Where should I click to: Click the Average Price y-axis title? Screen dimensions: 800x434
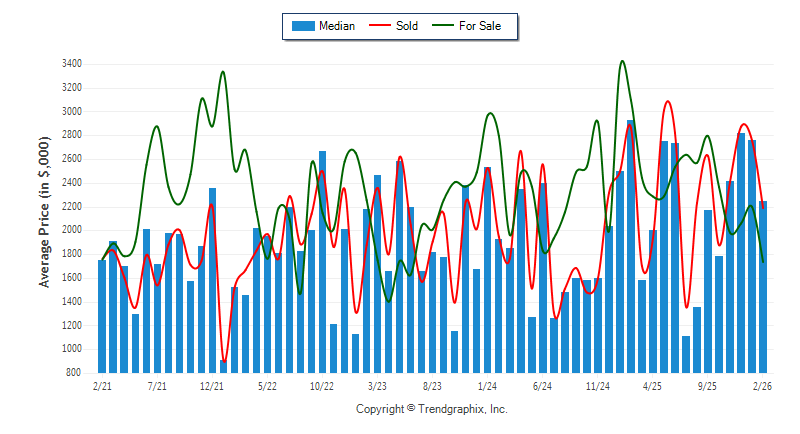[45, 217]
